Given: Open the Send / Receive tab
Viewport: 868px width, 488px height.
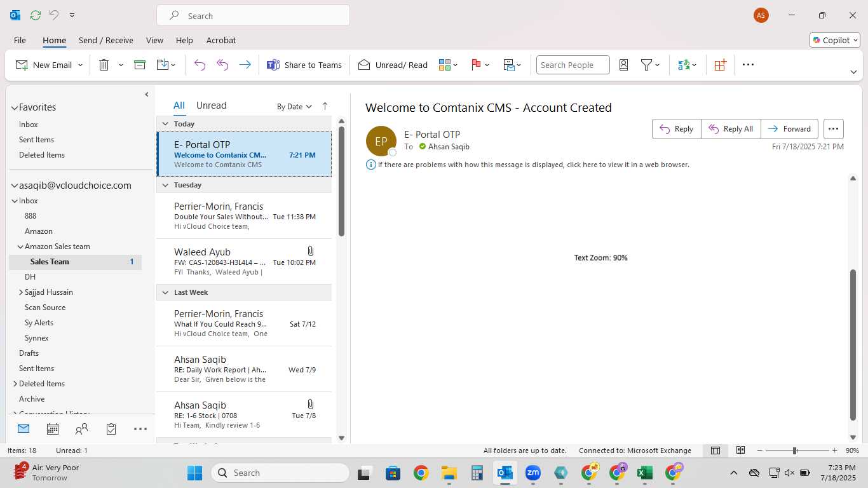Looking at the screenshot, I should click(106, 40).
